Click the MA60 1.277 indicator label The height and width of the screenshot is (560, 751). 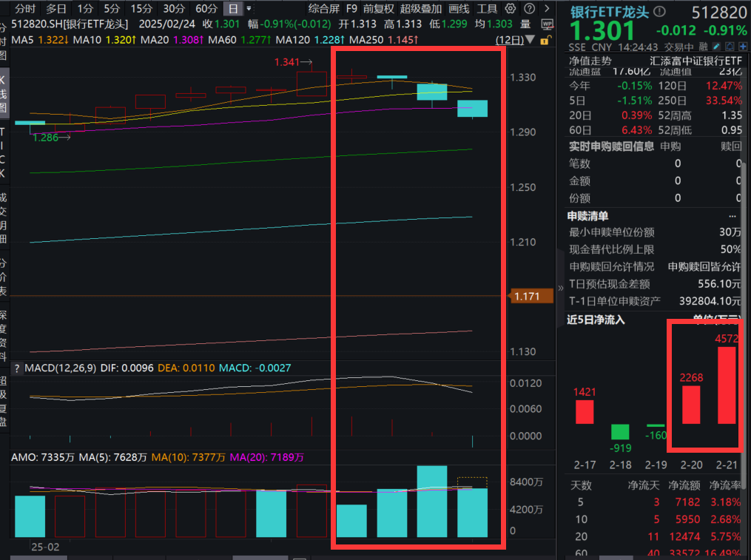click(240, 40)
